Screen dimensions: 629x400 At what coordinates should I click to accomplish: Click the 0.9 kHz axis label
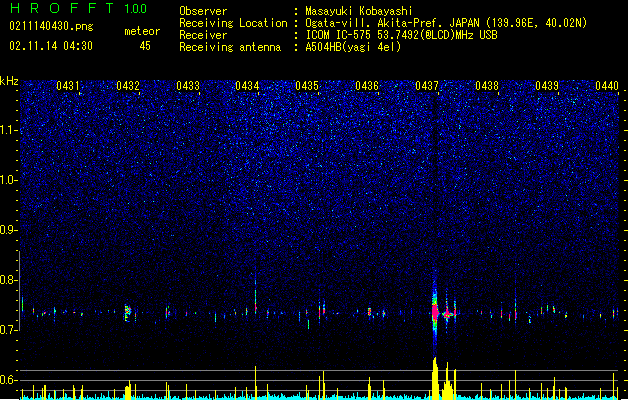[x=9, y=230]
